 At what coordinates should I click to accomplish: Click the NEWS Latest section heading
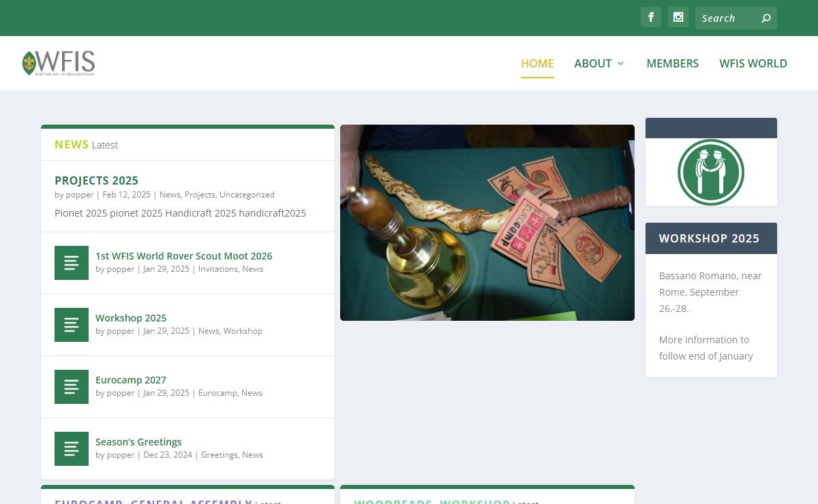[x=86, y=144]
